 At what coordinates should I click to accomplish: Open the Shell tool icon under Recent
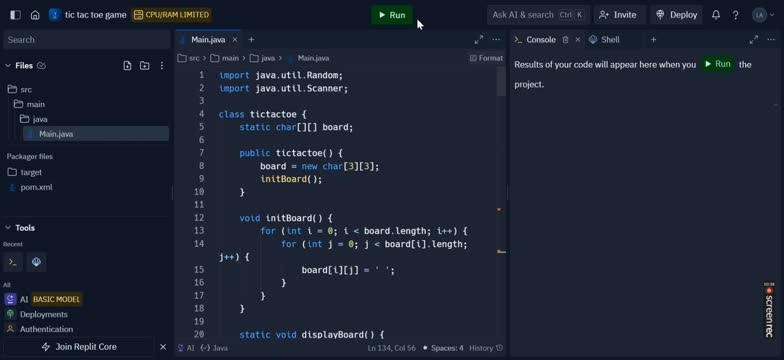[13, 262]
